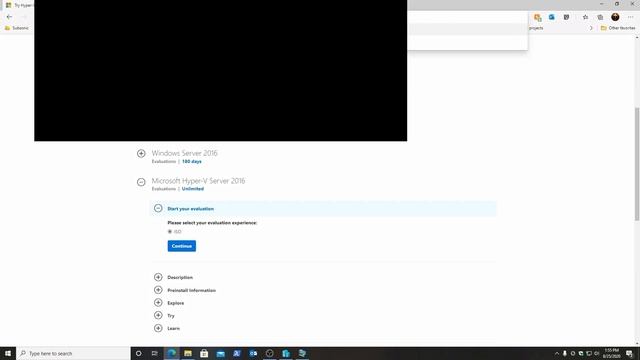640x360 pixels.
Task: Expand the Explore section
Action: click(158, 302)
